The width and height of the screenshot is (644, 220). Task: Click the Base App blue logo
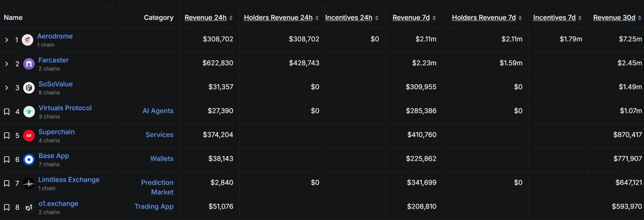28,160
